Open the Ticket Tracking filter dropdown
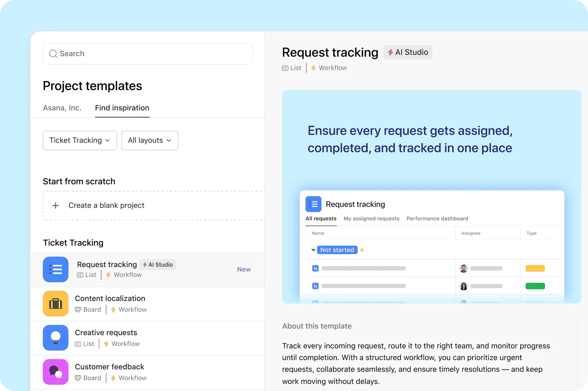The width and height of the screenshot is (588, 391). point(80,140)
